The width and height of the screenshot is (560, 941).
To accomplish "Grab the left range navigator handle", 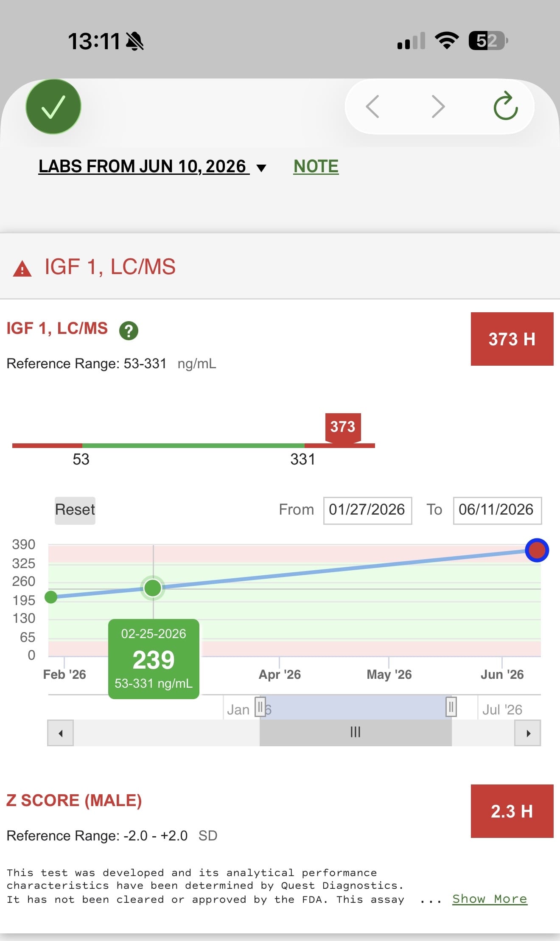I will click(260, 707).
